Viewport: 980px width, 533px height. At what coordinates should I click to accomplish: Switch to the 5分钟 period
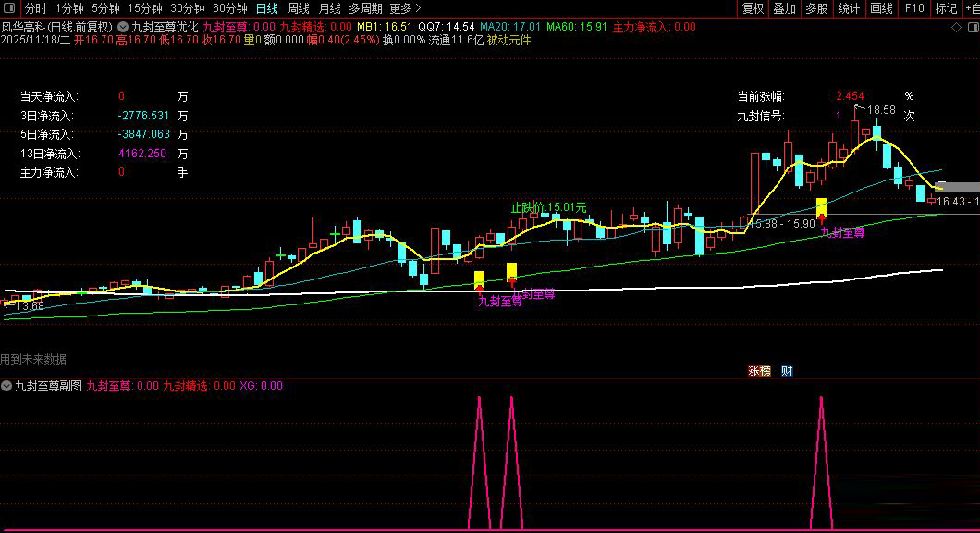105,8
